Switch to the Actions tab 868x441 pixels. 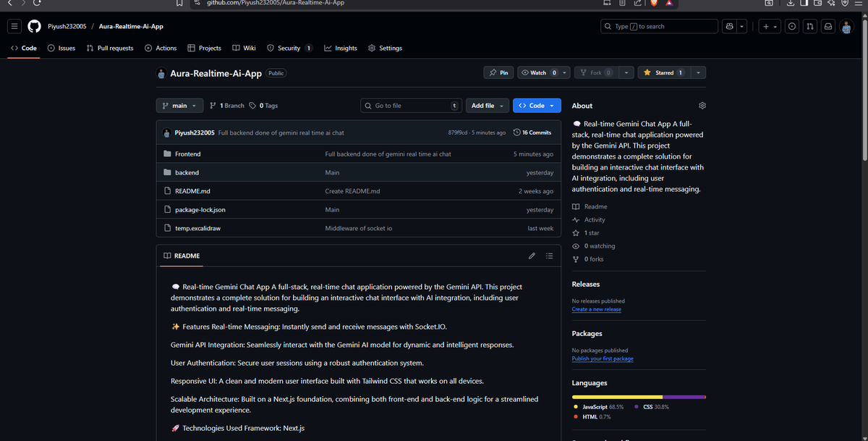[x=161, y=48]
